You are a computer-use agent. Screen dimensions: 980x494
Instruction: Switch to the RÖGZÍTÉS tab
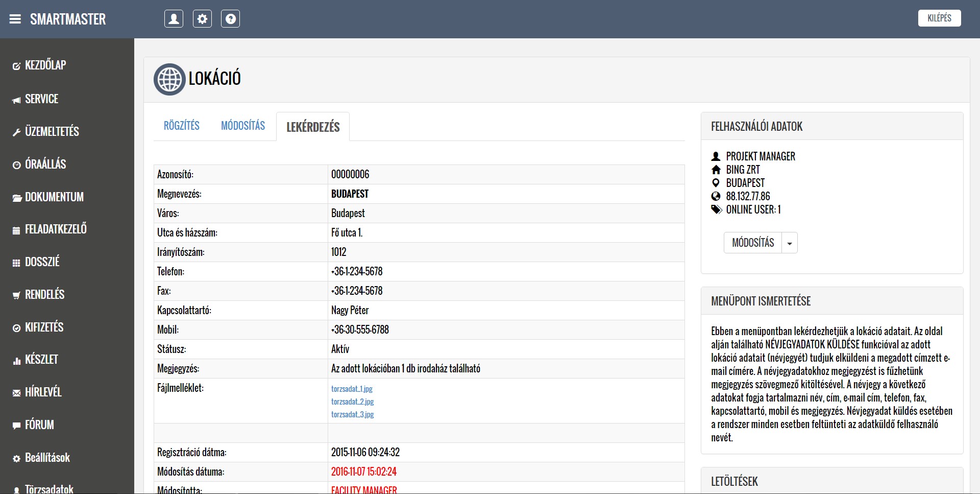(181, 126)
